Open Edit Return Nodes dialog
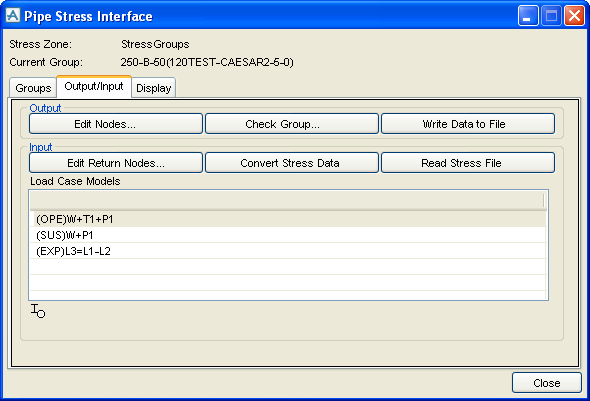Screen dimensions: 590x401 [116, 163]
